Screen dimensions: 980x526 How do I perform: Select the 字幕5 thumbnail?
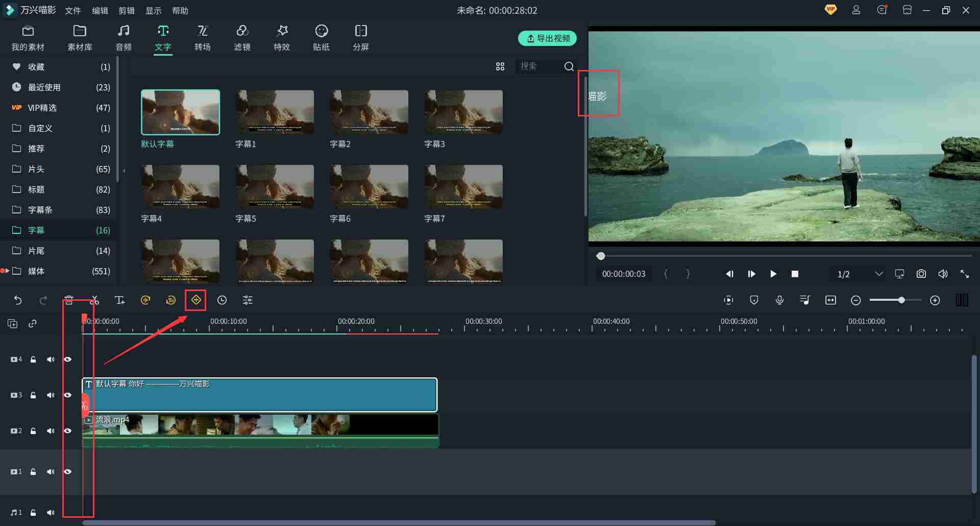click(275, 187)
